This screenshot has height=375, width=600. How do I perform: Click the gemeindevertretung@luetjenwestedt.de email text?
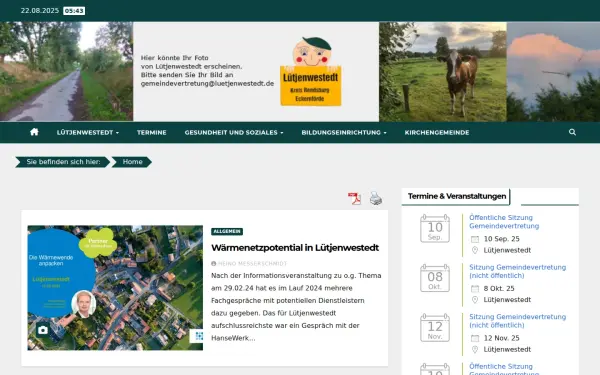click(207, 83)
